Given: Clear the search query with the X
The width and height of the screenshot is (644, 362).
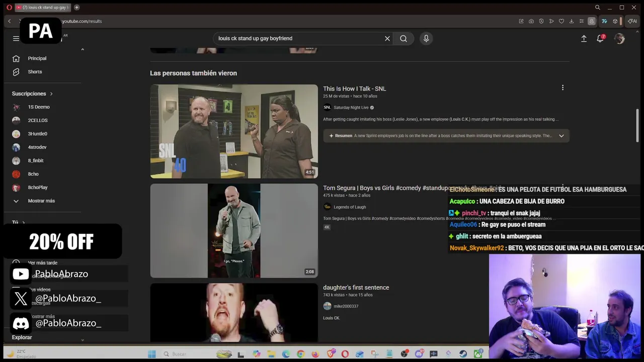Looking at the screenshot, I should pyautogui.click(x=387, y=38).
